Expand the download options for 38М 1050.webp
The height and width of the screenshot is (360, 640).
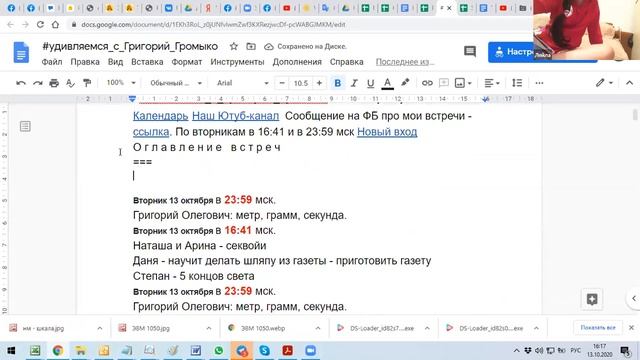click(318, 328)
